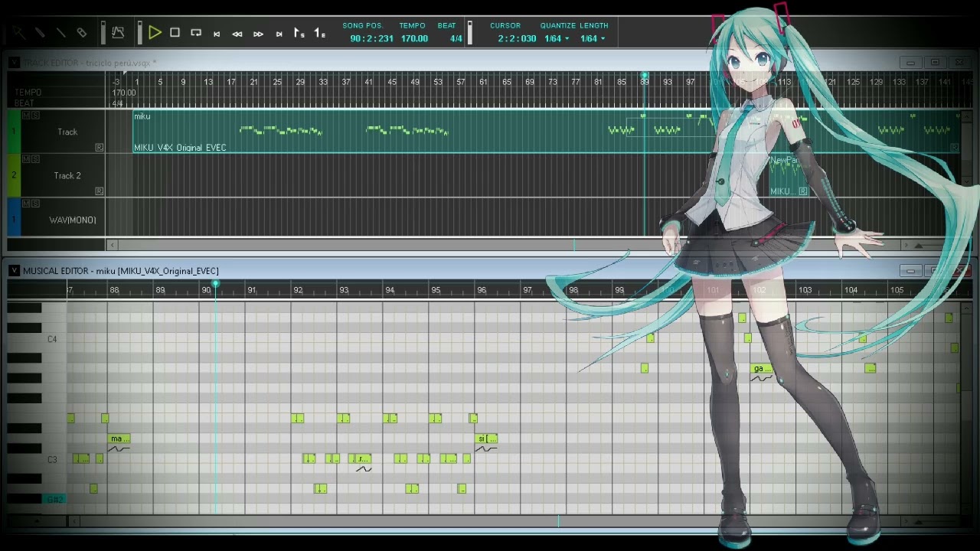Click the tempo track value 170.00
The width and height of the screenshot is (980, 551).
(123, 93)
